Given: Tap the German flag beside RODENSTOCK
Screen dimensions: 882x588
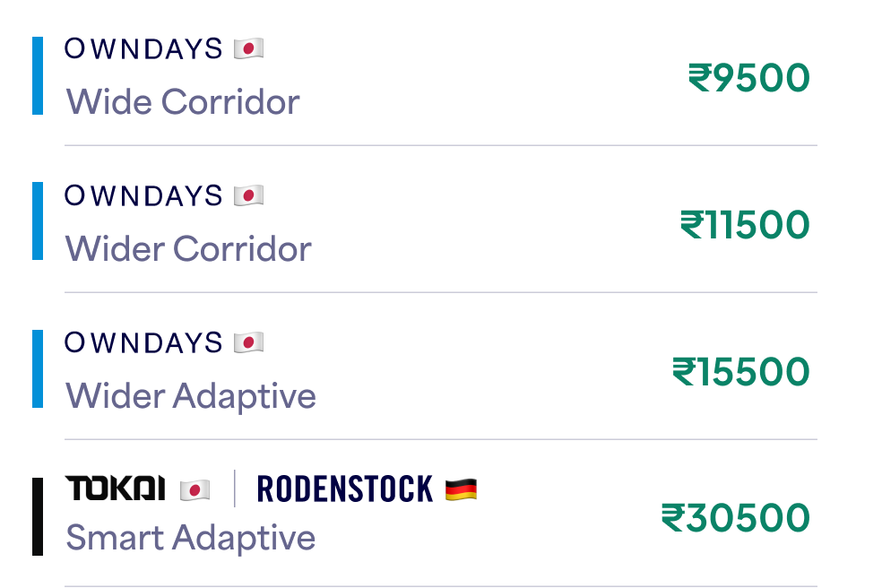Looking at the screenshot, I should (461, 489).
